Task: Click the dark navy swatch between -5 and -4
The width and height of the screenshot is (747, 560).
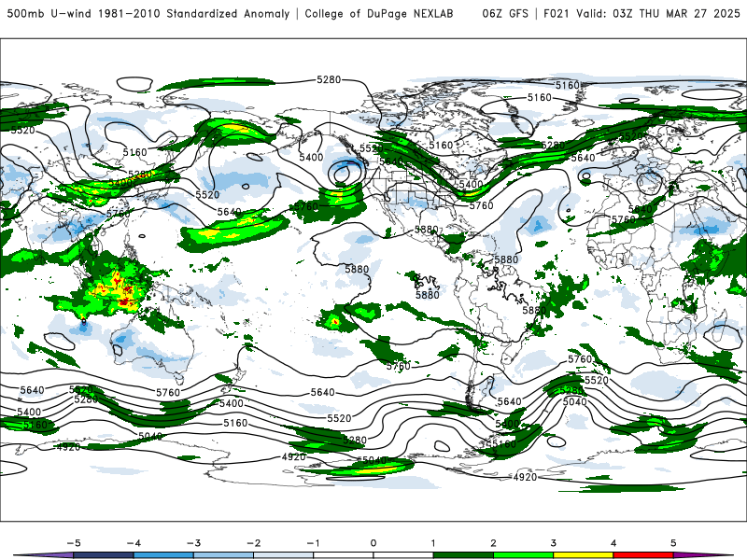Action: coord(104,555)
